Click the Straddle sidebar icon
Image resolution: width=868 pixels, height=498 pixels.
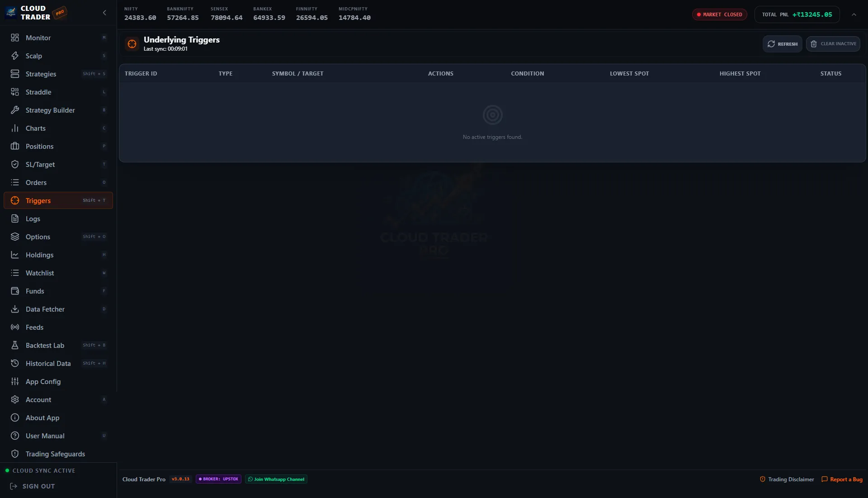pyautogui.click(x=15, y=92)
